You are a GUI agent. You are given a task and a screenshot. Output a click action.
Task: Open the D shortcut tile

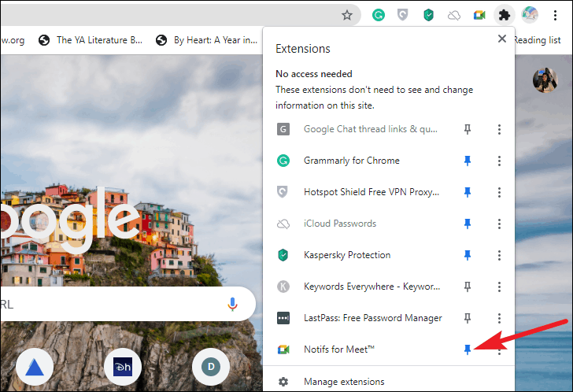click(x=211, y=367)
